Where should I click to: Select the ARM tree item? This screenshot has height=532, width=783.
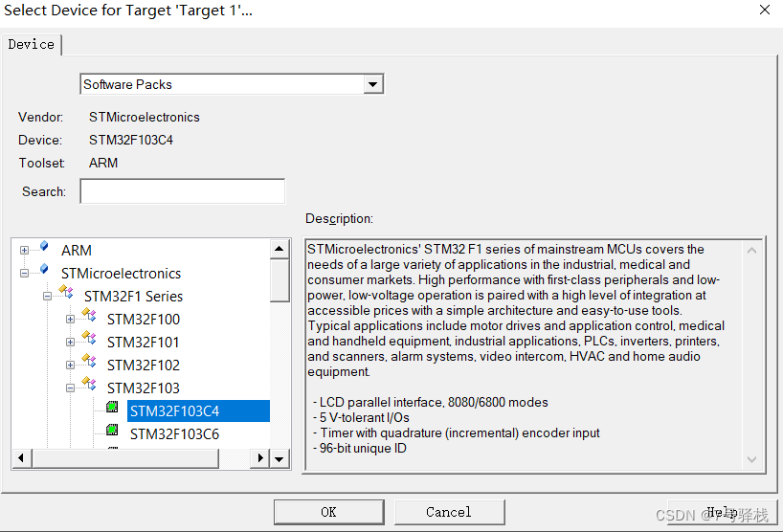77,250
